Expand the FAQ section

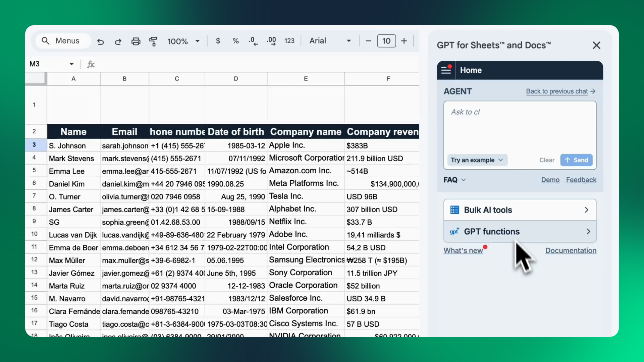tap(454, 180)
